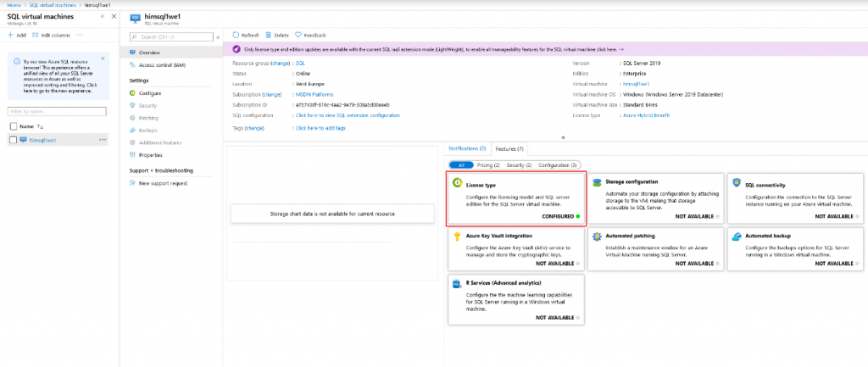Switch to the Features (7) tab

click(x=509, y=148)
